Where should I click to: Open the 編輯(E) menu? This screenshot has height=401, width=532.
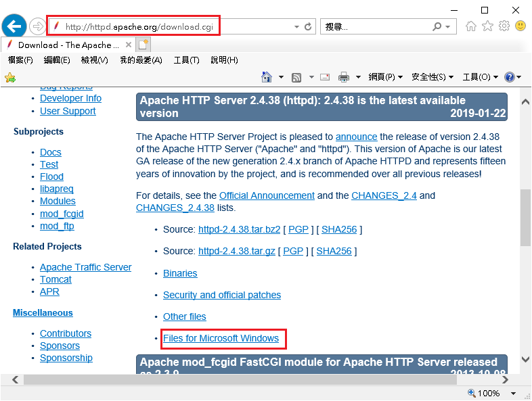[x=57, y=60]
